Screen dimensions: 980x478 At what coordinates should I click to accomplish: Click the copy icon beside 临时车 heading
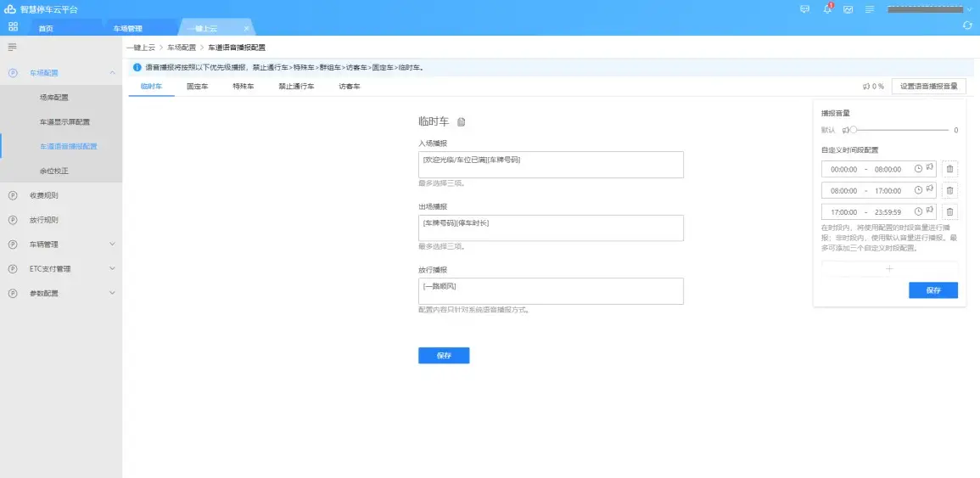click(x=462, y=122)
